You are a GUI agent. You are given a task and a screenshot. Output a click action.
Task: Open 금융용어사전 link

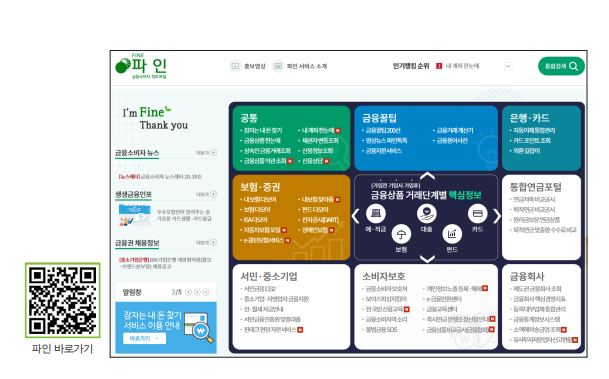click(452, 141)
